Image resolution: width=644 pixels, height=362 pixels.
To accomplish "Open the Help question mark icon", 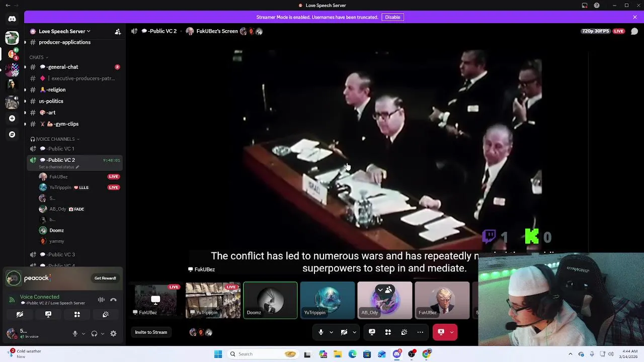I will coord(597,6).
